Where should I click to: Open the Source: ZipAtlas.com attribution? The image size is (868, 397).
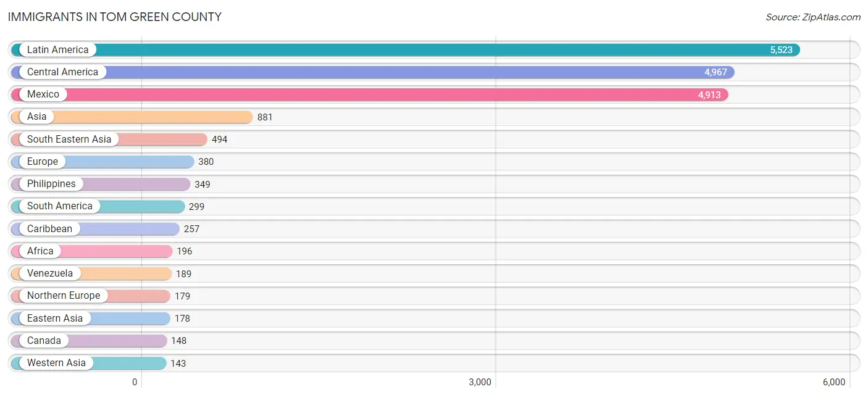813,17
